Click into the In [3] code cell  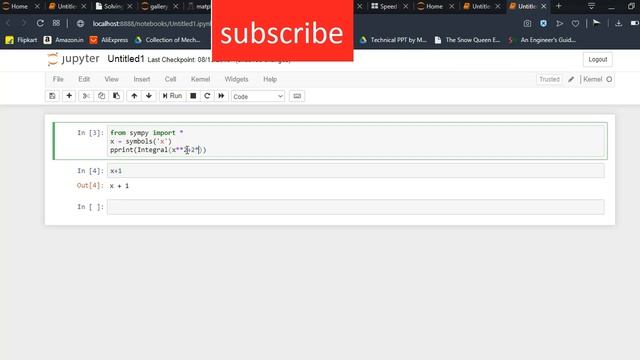356,141
